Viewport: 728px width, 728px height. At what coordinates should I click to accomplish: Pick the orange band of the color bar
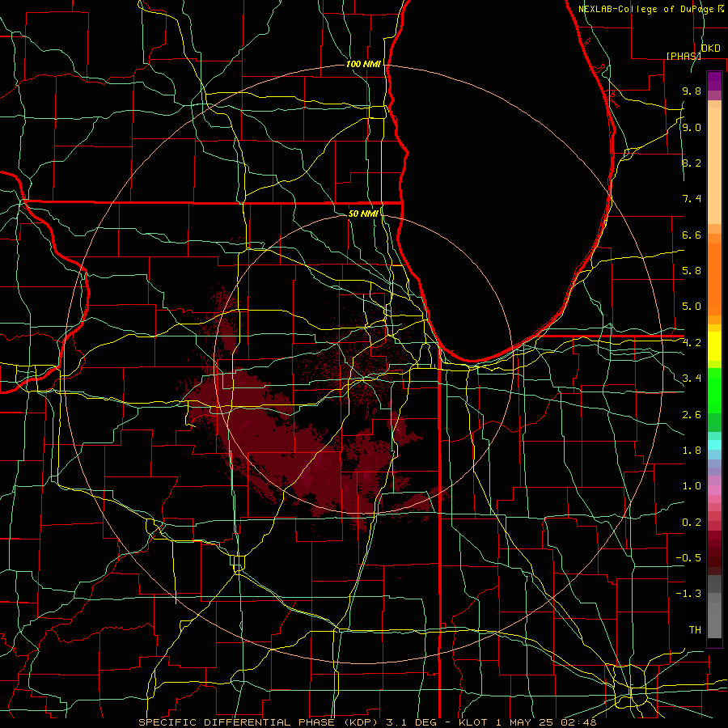click(x=714, y=278)
